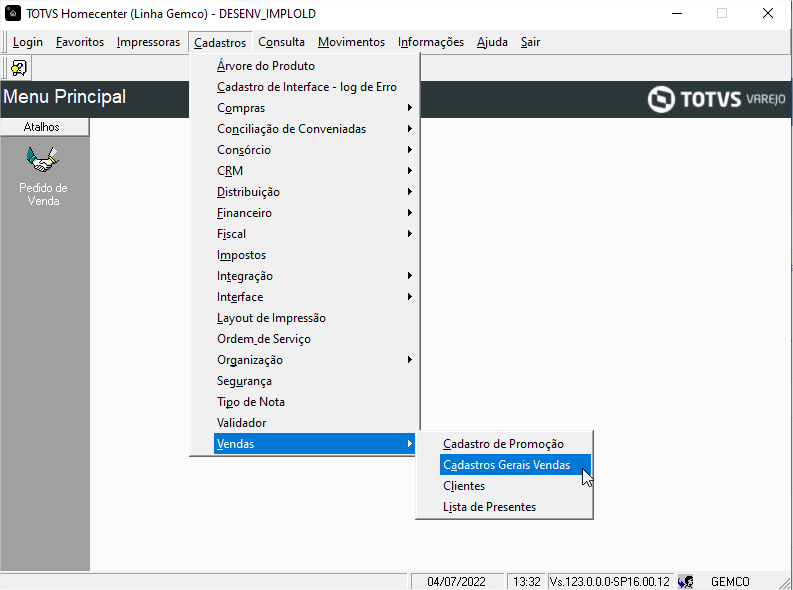Choose Cadastros Gerais Vendas submenu item
This screenshot has width=793, height=590.
tap(515, 465)
